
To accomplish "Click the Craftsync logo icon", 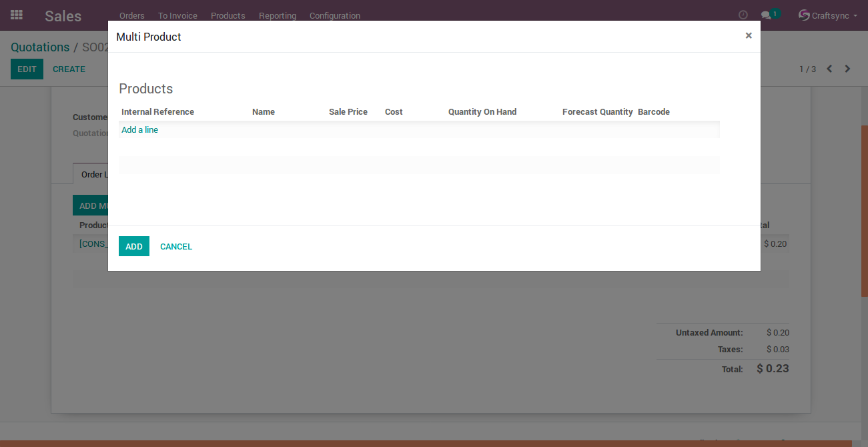I will coord(804,15).
